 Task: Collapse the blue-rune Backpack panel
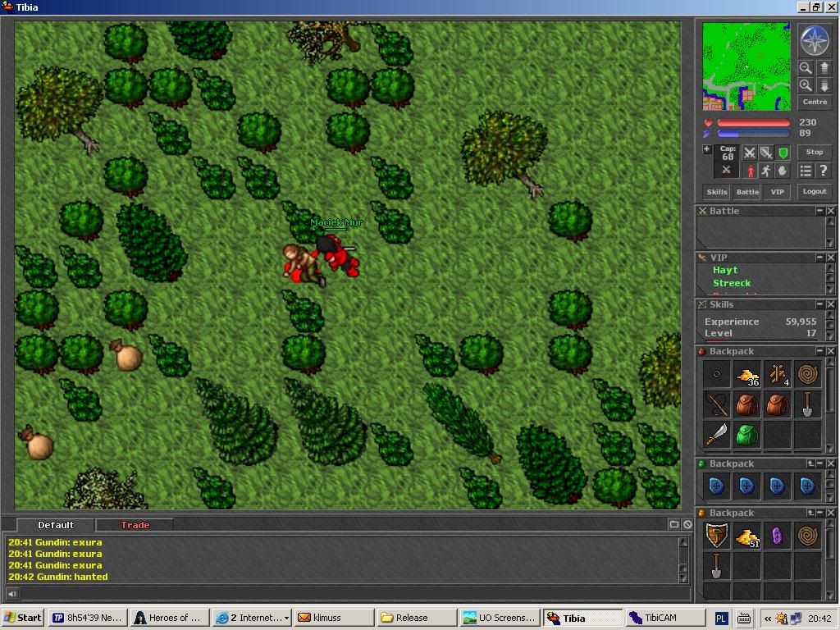coord(820,464)
